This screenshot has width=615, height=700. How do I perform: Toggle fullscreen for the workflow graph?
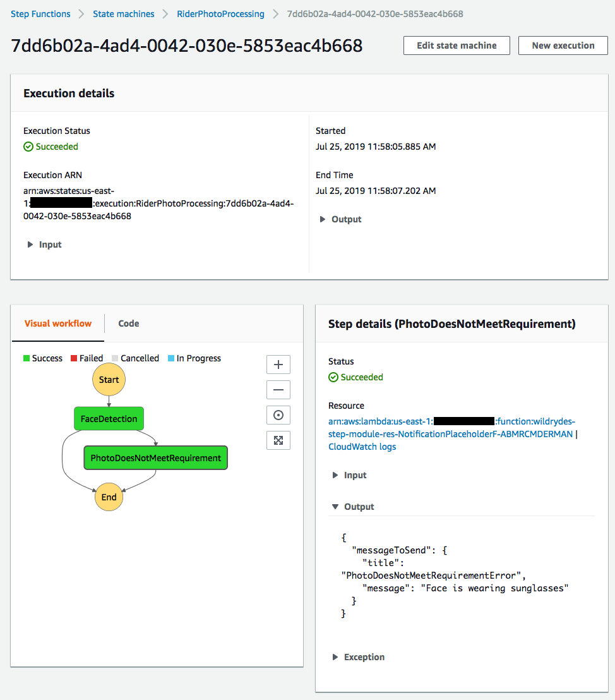(278, 440)
